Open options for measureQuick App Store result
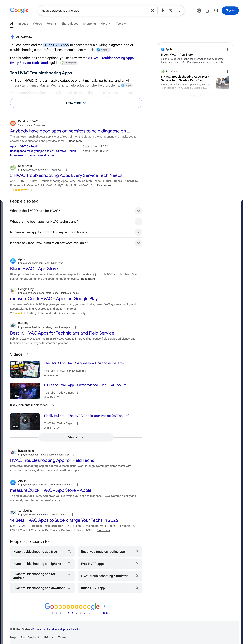 (77, 485)
